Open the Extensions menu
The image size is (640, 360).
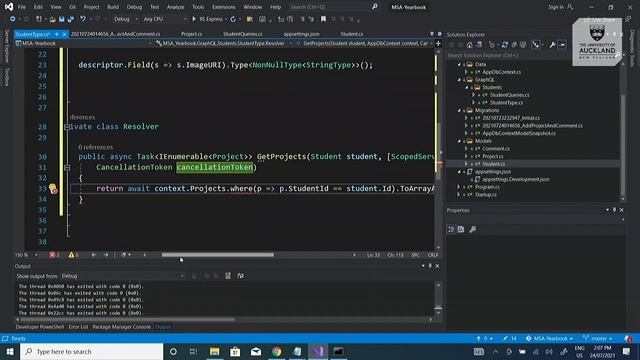[x=223, y=7]
